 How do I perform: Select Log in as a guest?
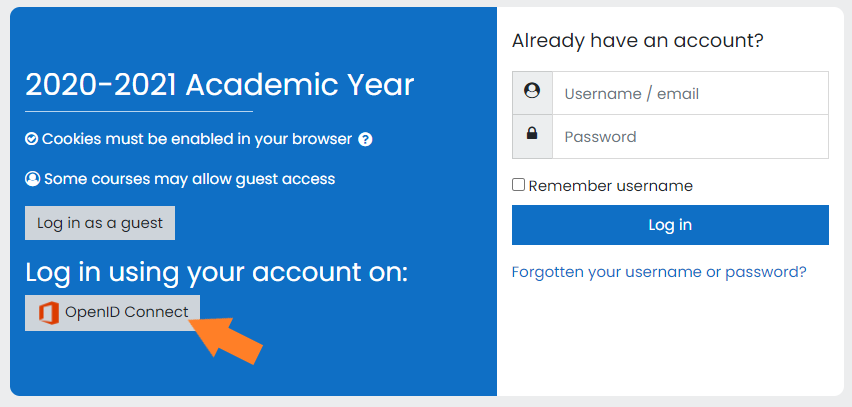(100, 223)
